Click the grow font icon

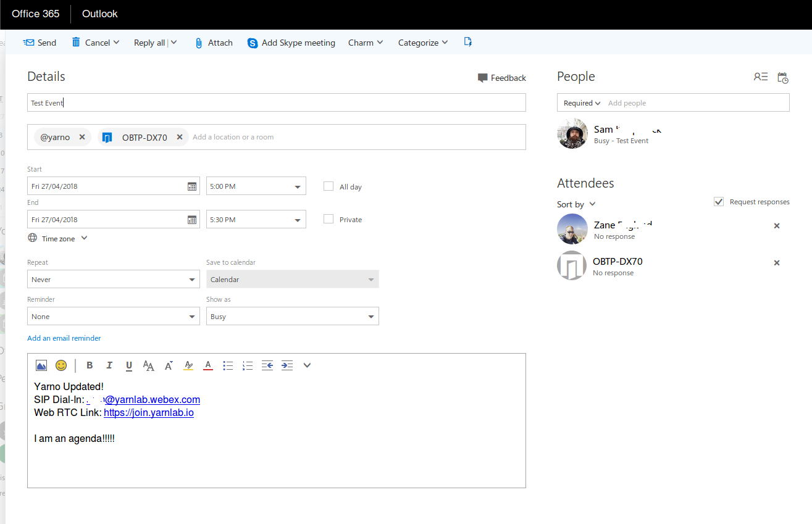[x=169, y=365]
